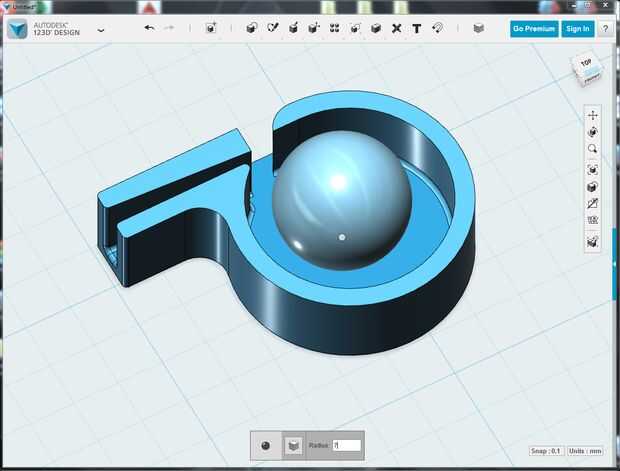Screen dimensions: 620x471
Task: Click the Fit view tool
Action: [x=592, y=170]
